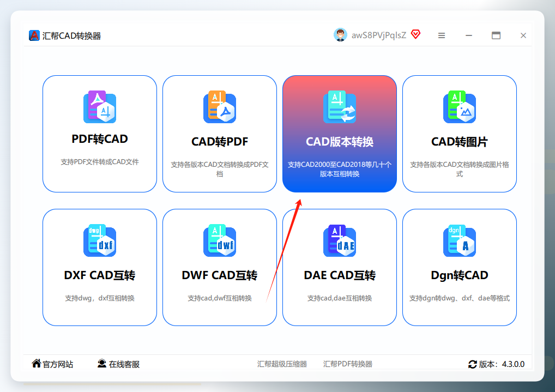The width and height of the screenshot is (555, 392).
Task: Click description 支持各版本CAD文档转换成PDF文档
Action: [220, 169]
